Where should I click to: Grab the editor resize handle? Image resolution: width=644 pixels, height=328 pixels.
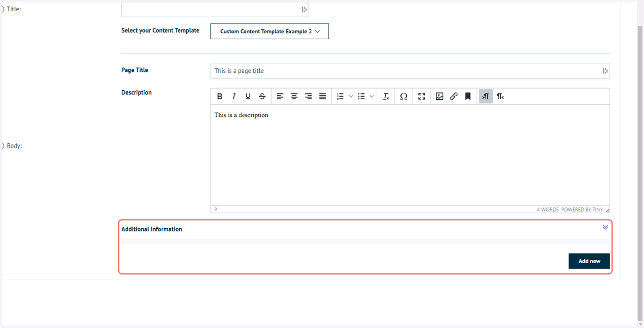(x=607, y=210)
